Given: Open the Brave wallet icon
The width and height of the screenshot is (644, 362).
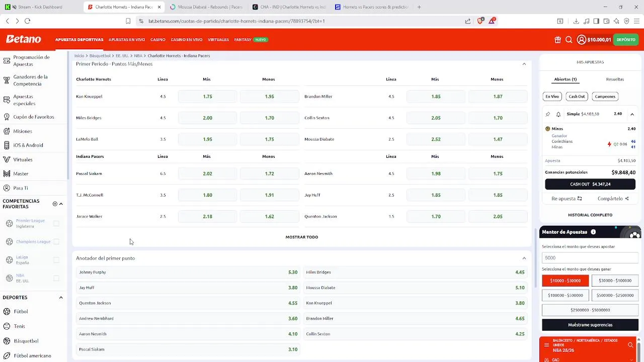Looking at the screenshot, I should [x=606, y=21].
